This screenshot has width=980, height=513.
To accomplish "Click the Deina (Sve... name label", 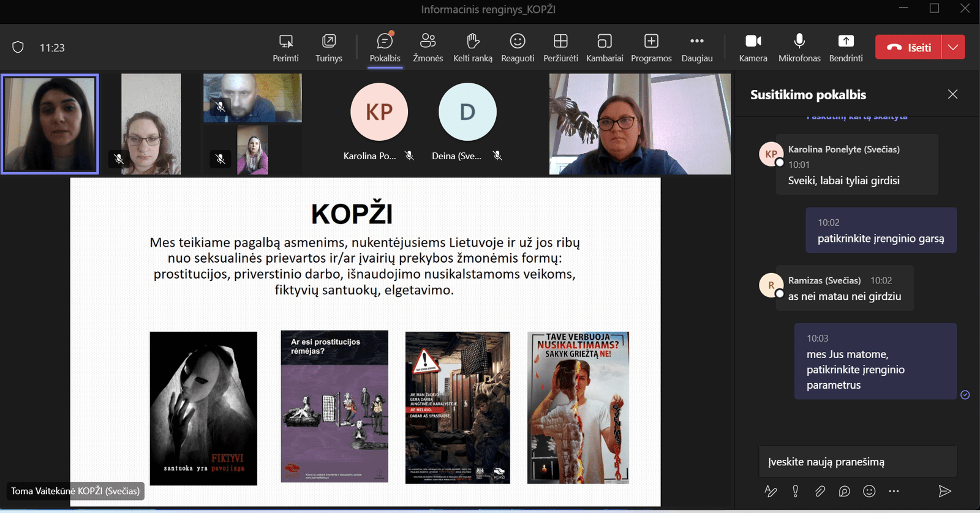I will (456, 156).
